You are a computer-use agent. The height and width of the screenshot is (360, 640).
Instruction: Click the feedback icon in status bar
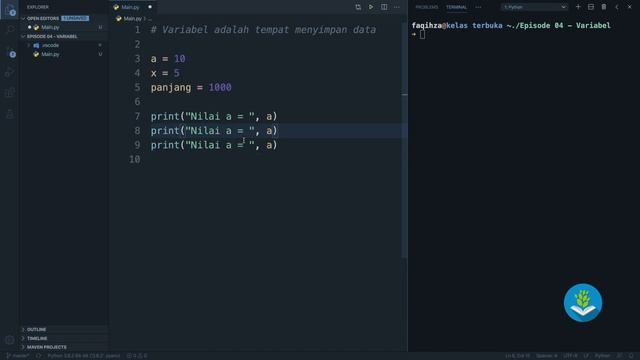pyautogui.click(x=620, y=356)
